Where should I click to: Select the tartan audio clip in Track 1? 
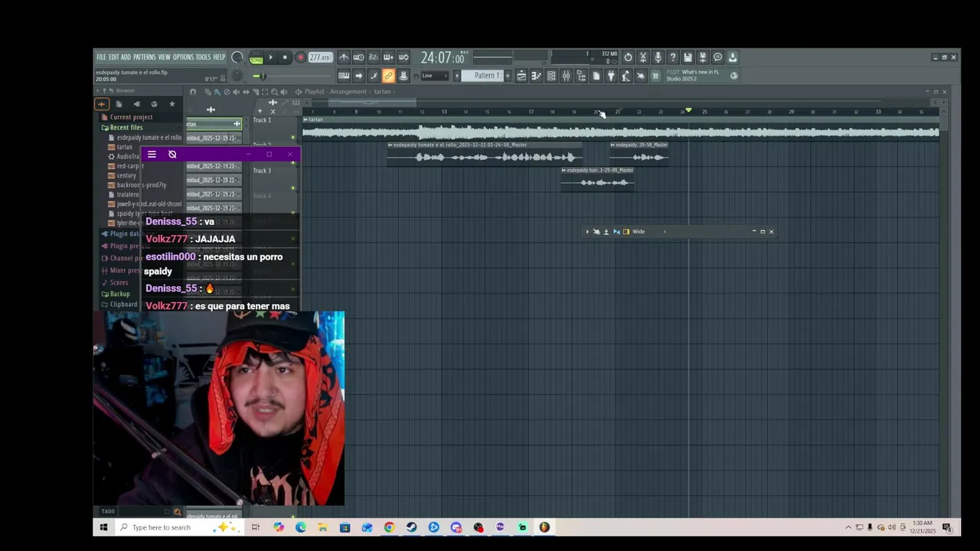(620, 129)
